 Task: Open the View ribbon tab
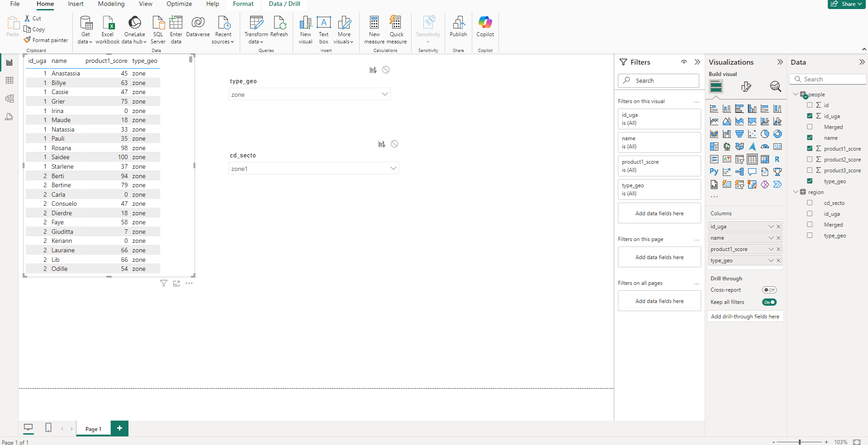pos(146,4)
